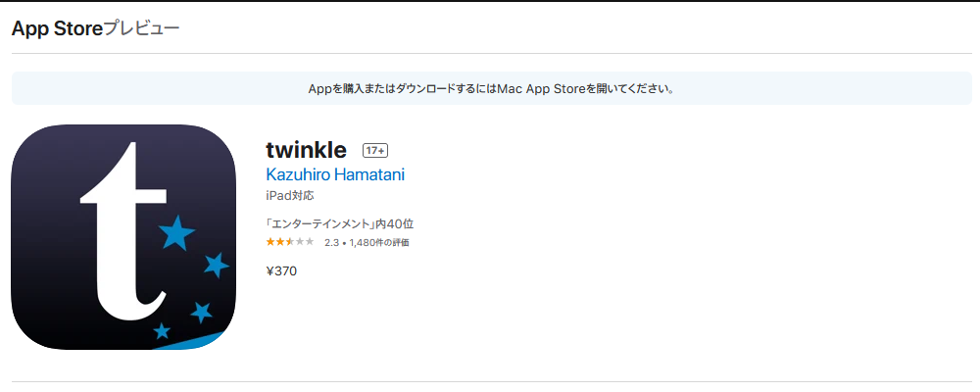Click the twinkle app title

click(x=306, y=150)
